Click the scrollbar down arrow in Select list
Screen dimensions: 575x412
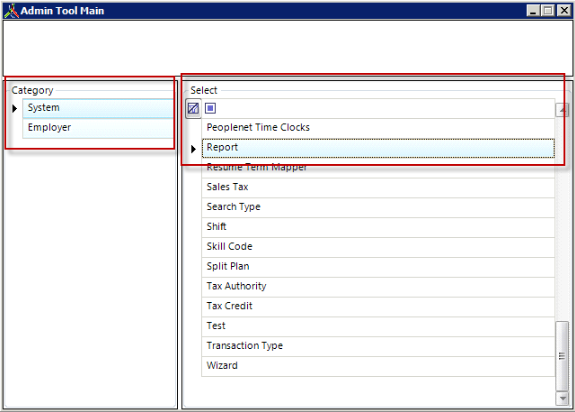coord(562,398)
